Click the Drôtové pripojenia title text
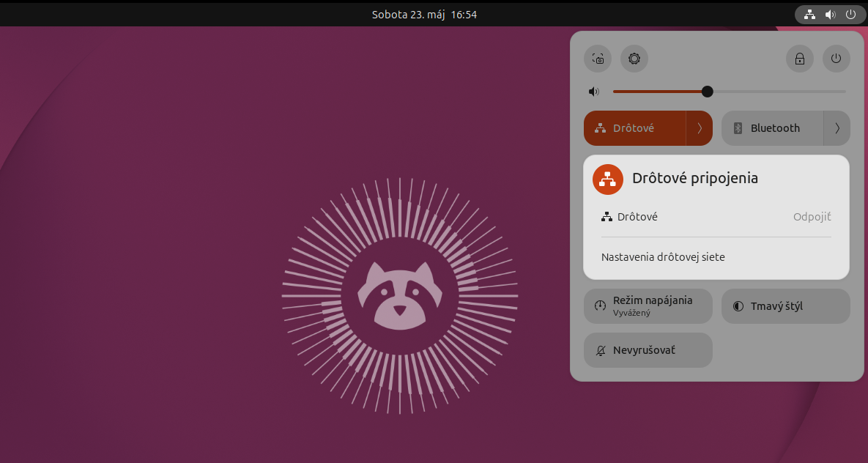Image resolution: width=868 pixels, height=463 pixels. point(694,178)
